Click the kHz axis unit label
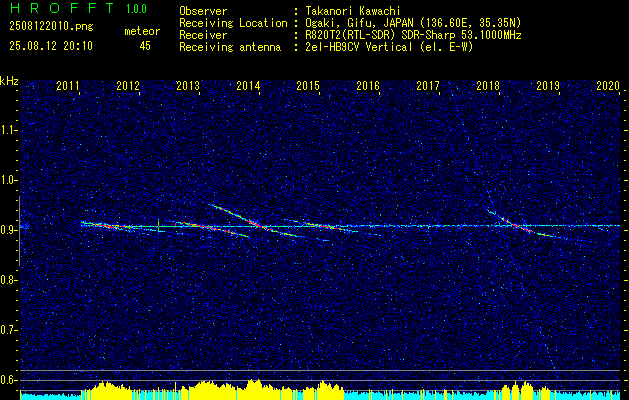629x400 pixels. (9, 81)
